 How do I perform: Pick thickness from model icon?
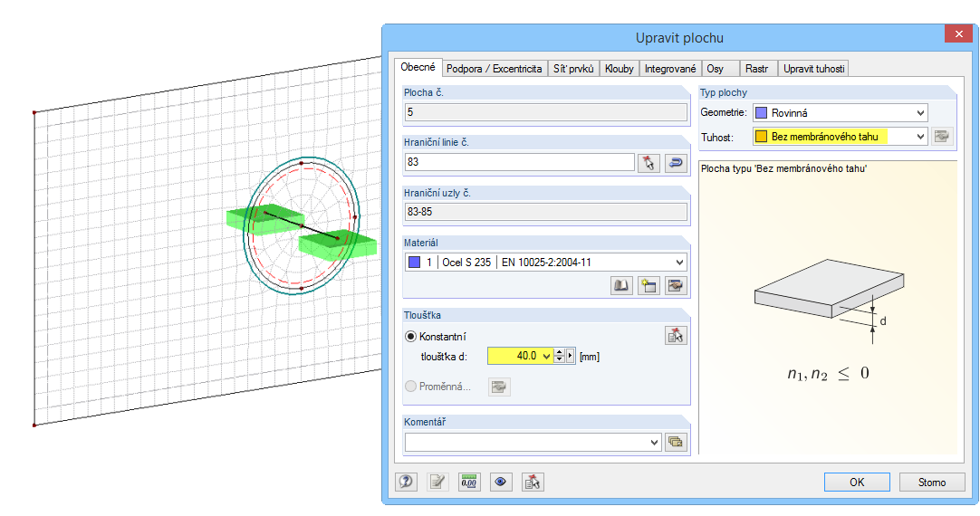(x=676, y=336)
